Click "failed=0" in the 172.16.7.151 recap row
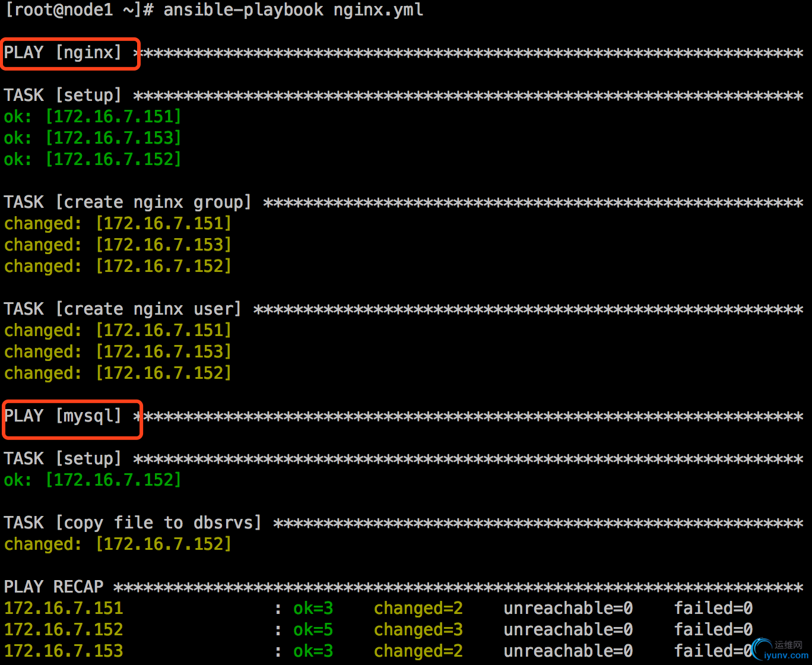 [713, 609]
